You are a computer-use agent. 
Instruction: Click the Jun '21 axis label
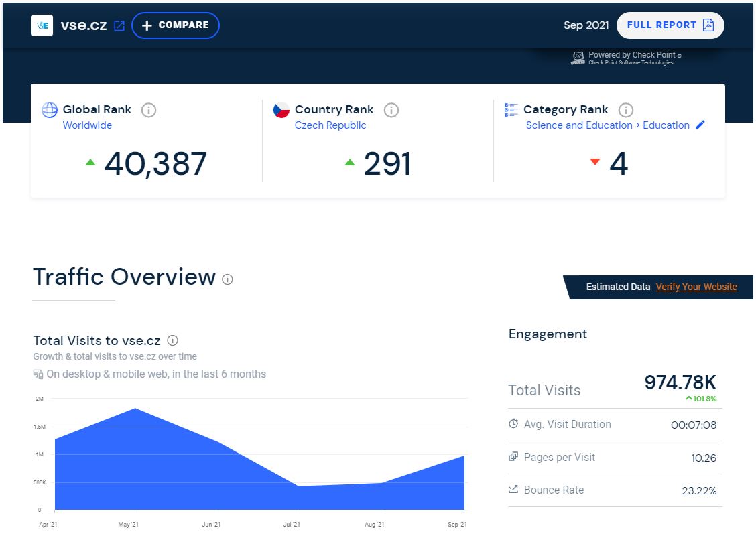(x=211, y=525)
